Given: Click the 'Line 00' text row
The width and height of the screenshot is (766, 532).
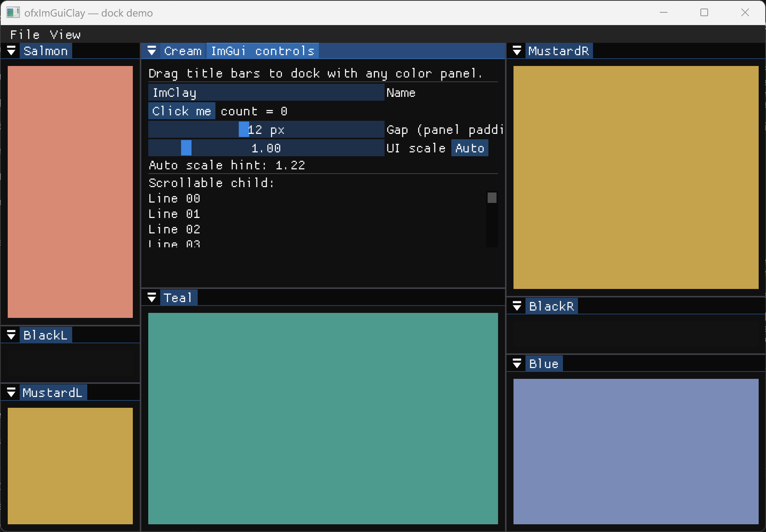Looking at the screenshot, I should (x=175, y=198).
